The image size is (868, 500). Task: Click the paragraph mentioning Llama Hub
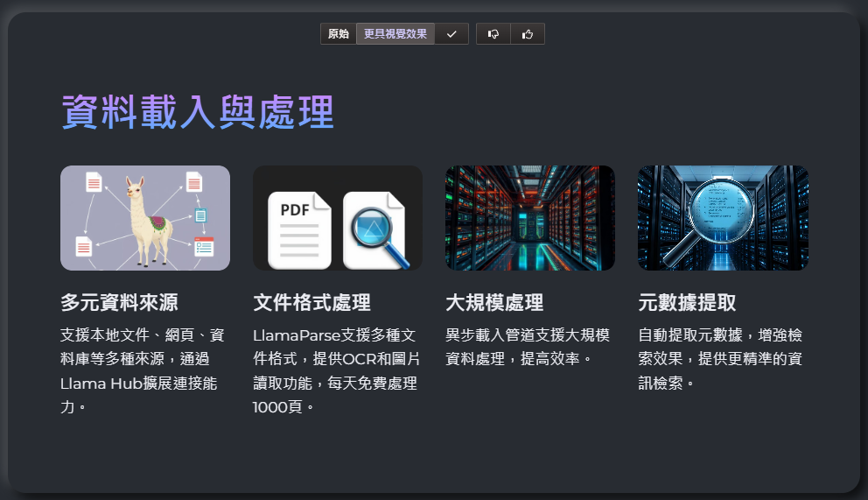143,371
